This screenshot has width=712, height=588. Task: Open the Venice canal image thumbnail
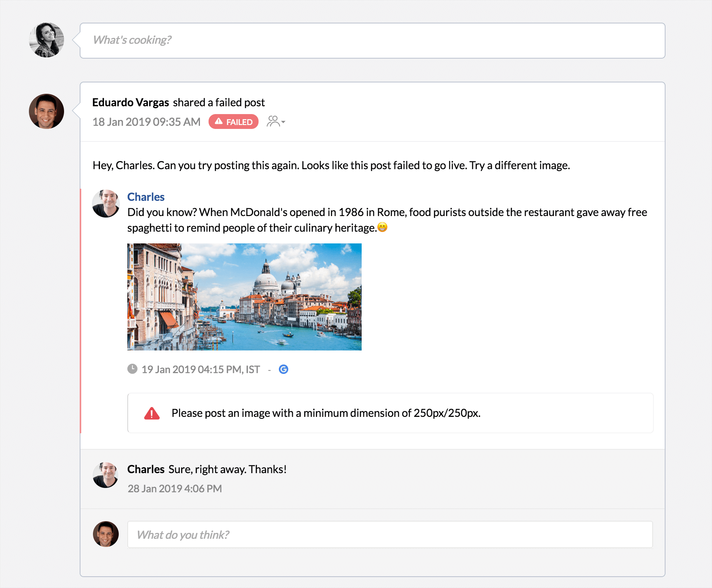click(x=244, y=297)
